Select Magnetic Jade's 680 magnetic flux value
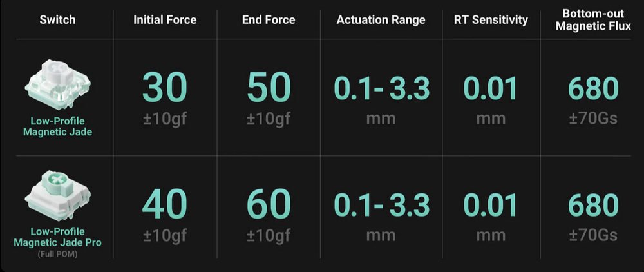The width and height of the screenshot is (644, 272). pyautogui.click(x=593, y=89)
